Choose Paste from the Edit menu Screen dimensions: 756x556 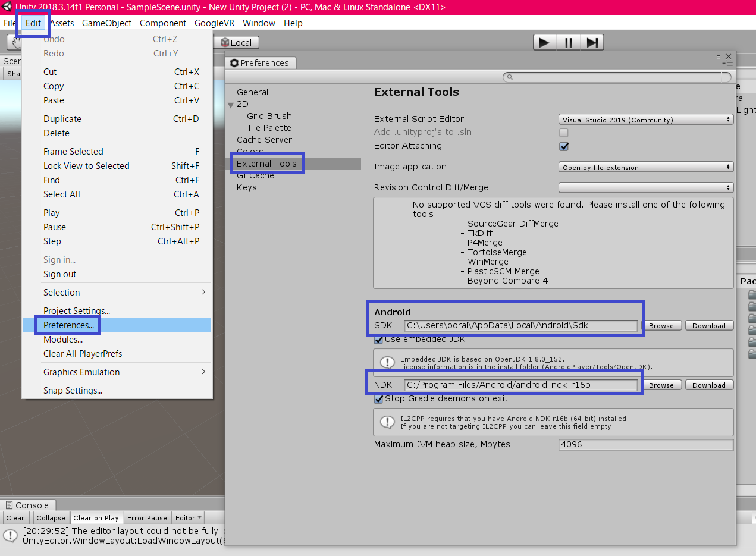tap(117, 100)
